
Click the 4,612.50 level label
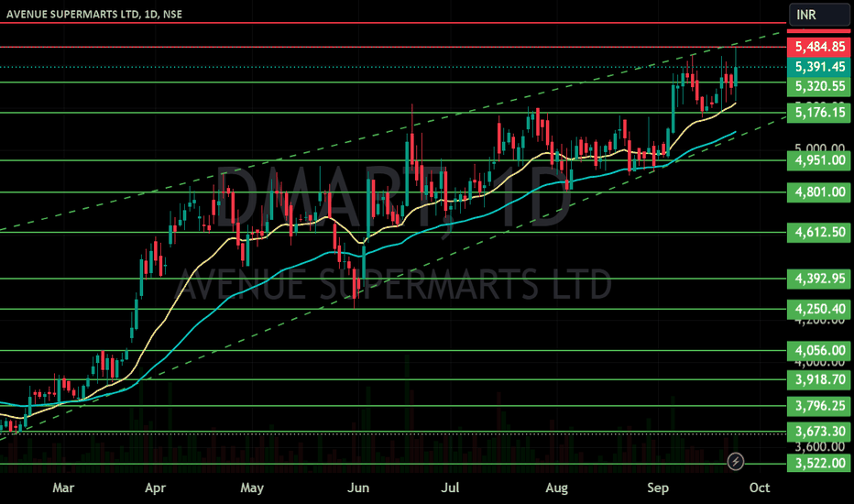pyautogui.click(x=818, y=233)
